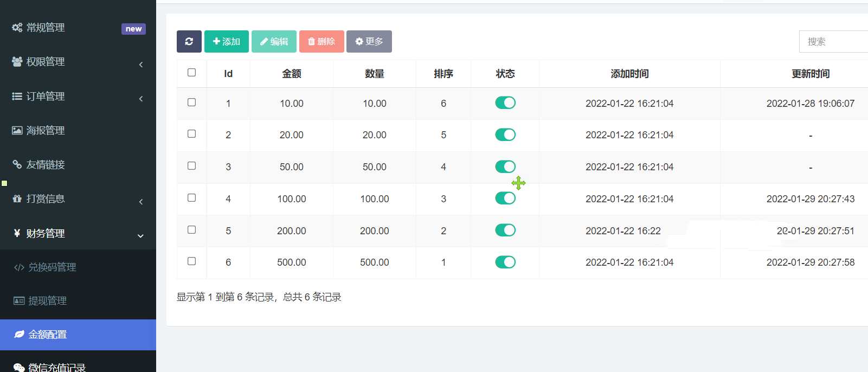Click the chain link icon beside 友情链接

[x=17, y=164]
